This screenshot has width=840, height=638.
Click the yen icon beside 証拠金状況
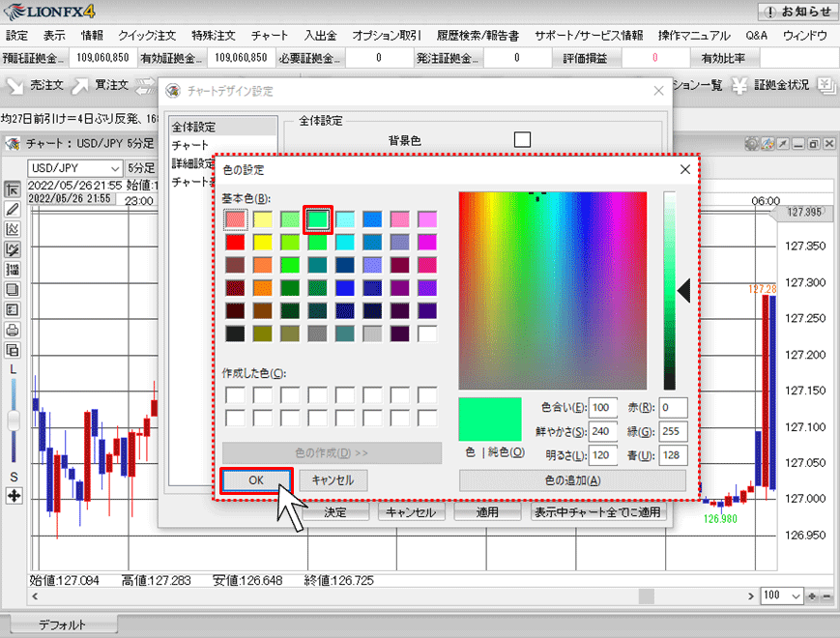[739, 86]
